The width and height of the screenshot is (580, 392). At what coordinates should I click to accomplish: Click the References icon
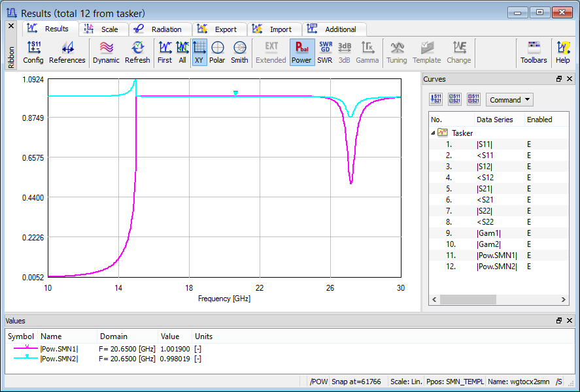[x=67, y=52]
